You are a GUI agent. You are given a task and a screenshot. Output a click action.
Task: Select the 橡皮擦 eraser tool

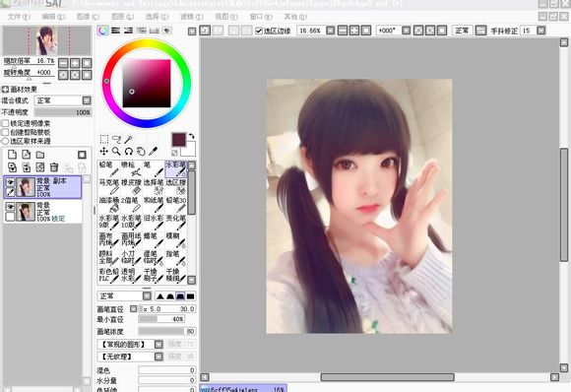tap(131, 186)
